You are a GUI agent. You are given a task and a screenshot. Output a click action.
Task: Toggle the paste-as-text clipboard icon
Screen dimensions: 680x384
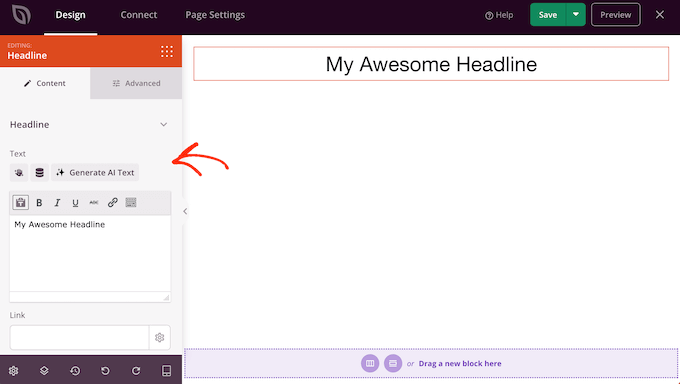(20, 203)
